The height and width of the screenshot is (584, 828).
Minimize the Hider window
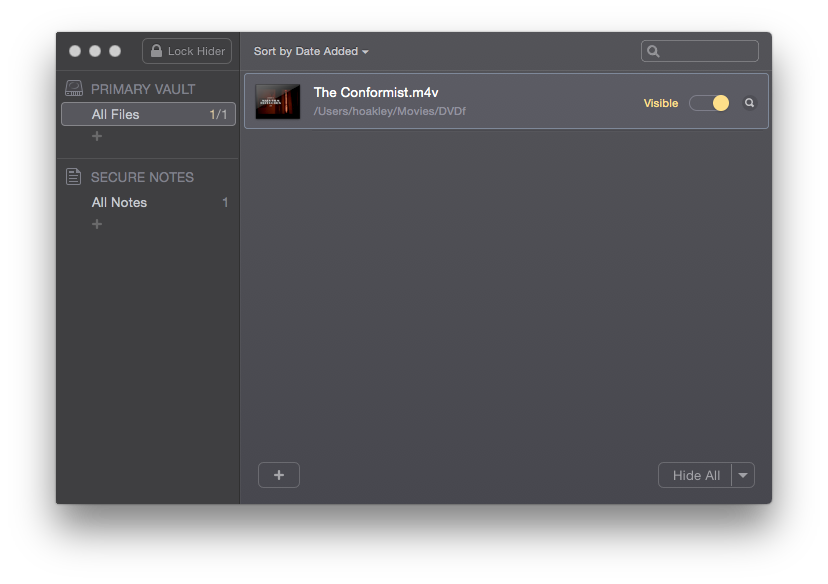tap(95, 51)
